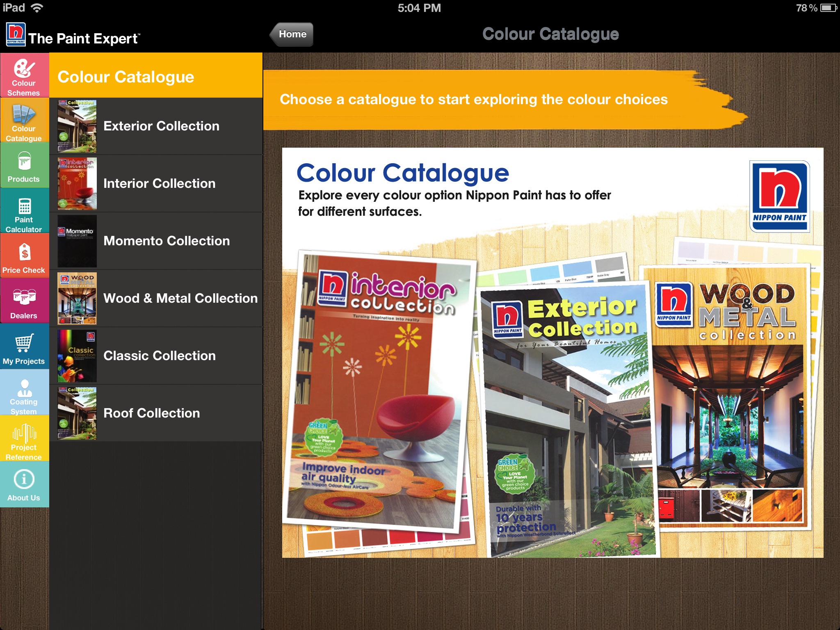Click the Interior Collection catalogue thumbnail
Viewport: 840px width, 630px height.
coord(75,184)
